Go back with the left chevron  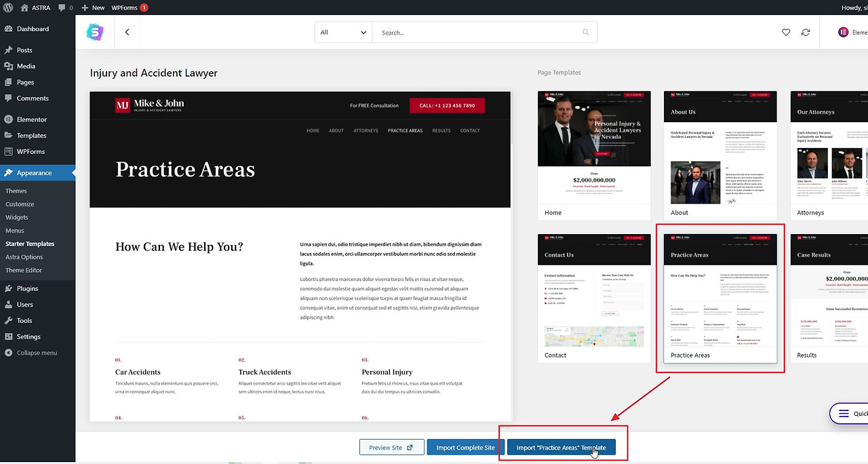(x=127, y=32)
